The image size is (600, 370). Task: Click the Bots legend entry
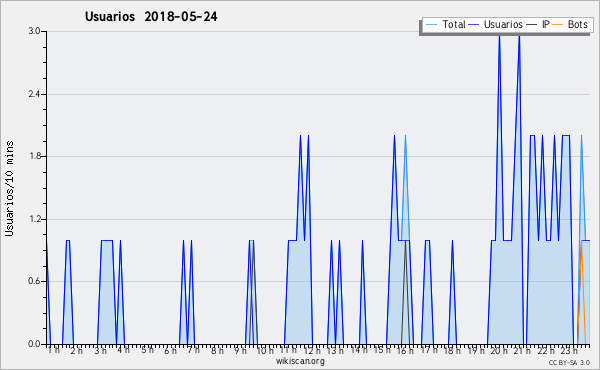[x=570, y=24]
